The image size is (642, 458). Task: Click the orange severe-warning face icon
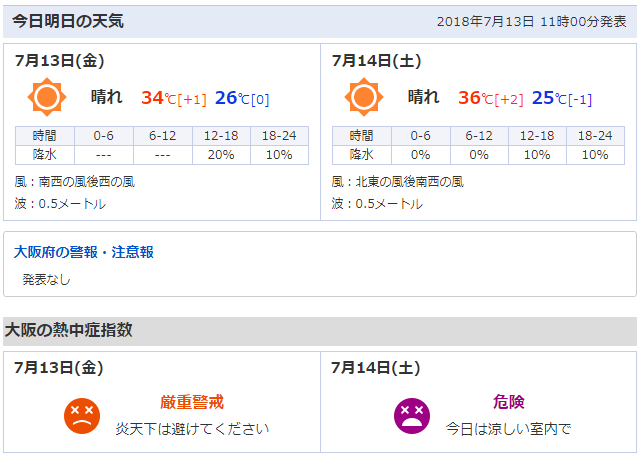tap(83, 415)
